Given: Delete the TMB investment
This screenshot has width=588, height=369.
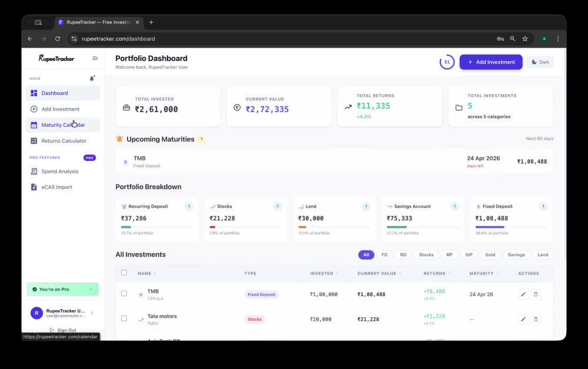Looking at the screenshot, I should pos(536,294).
